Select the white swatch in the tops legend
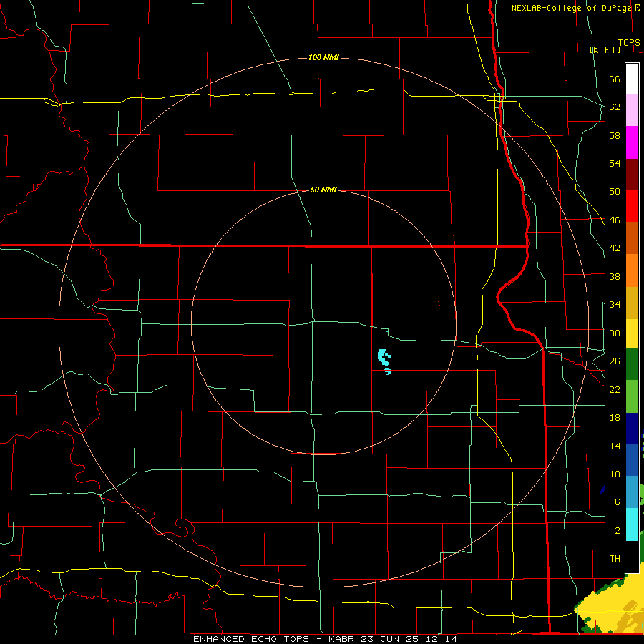 pos(632,79)
